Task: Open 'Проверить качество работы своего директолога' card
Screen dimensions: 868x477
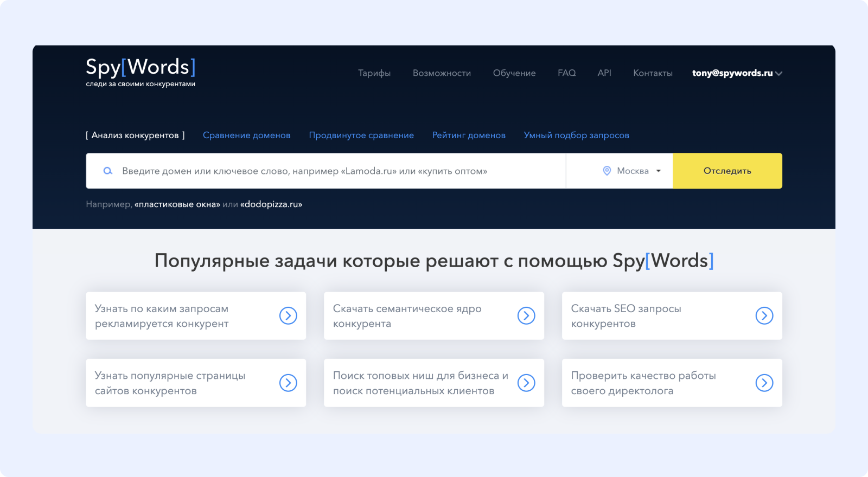Action: (x=672, y=383)
